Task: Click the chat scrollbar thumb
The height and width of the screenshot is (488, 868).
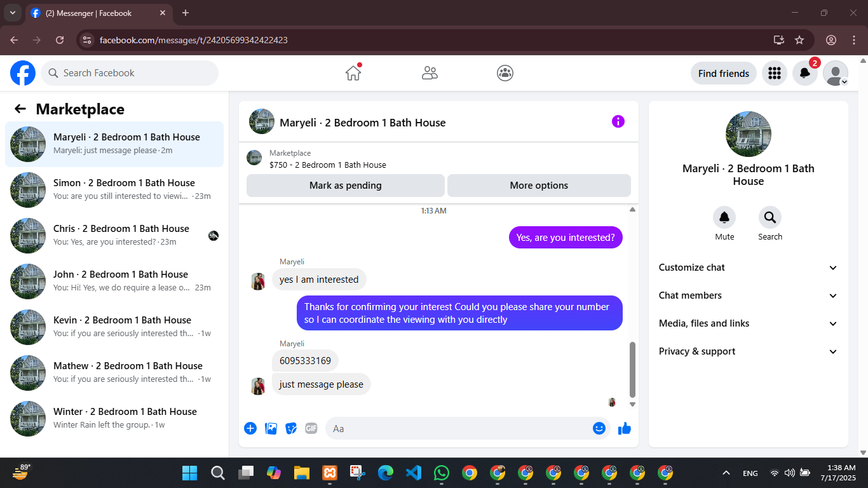Action: tap(632, 369)
